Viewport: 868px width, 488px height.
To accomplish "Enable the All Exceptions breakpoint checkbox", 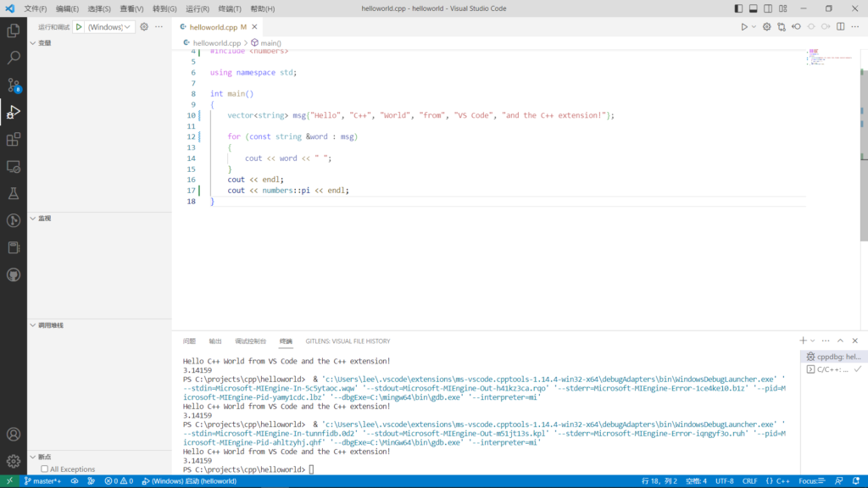I will tap(45, 469).
